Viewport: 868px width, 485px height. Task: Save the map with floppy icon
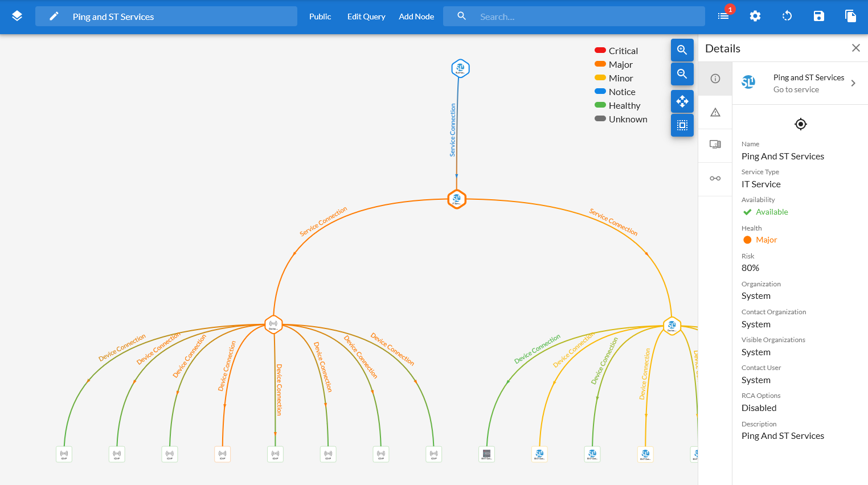coord(819,17)
